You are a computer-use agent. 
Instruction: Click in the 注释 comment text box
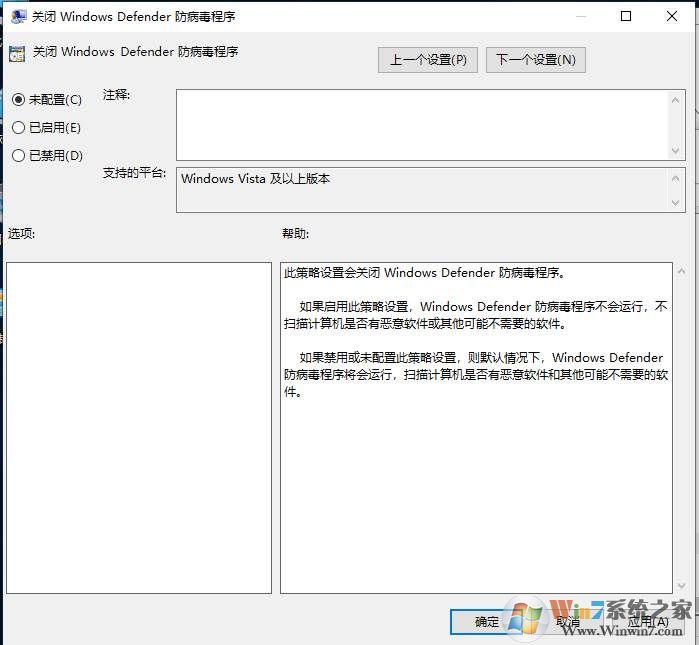point(422,125)
